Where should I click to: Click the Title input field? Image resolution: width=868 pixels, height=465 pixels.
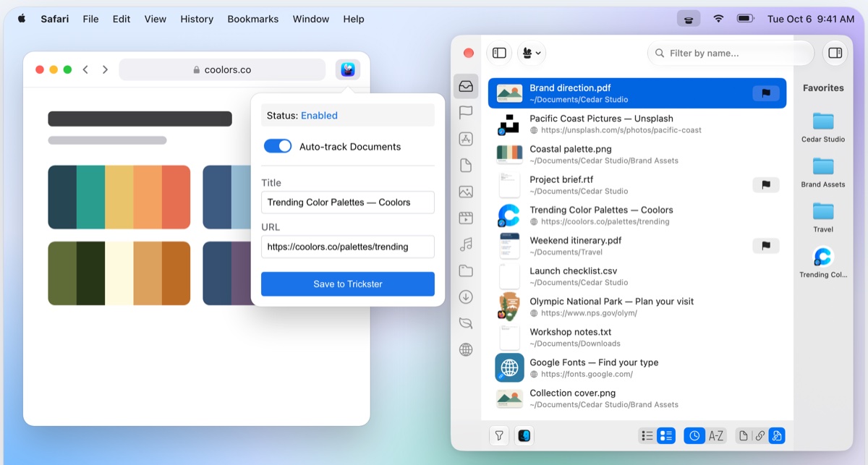[x=348, y=202]
